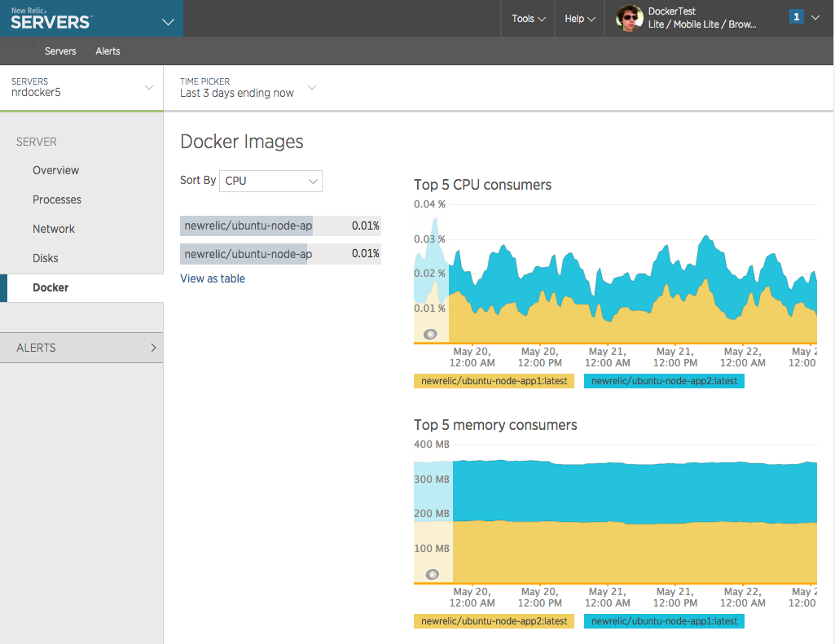Open the Sort By CPU dropdown
Screen dimensions: 835x644
click(x=270, y=181)
